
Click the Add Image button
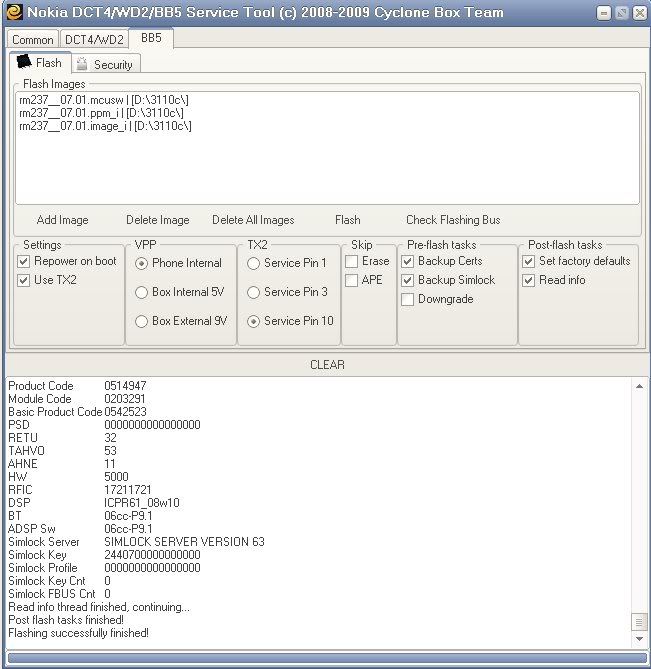coord(63,220)
